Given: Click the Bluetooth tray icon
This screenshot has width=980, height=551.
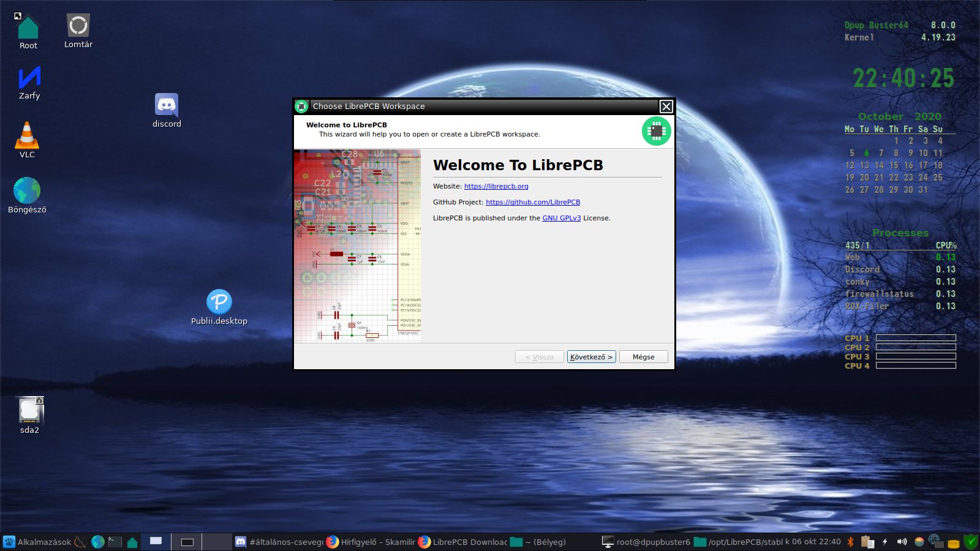Looking at the screenshot, I should [850, 542].
